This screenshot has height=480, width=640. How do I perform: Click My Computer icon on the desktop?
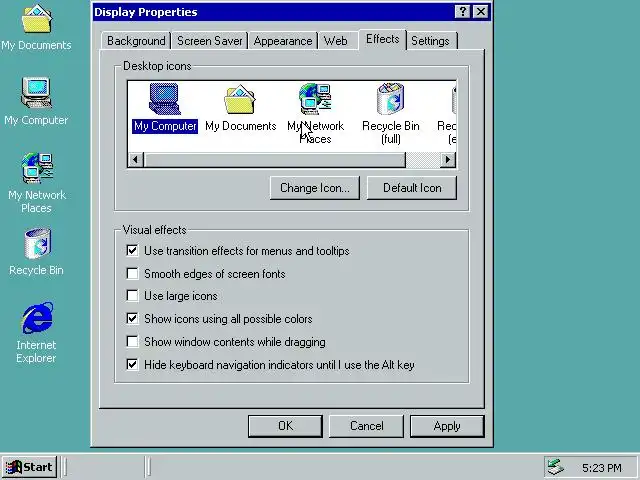coord(36,102)
